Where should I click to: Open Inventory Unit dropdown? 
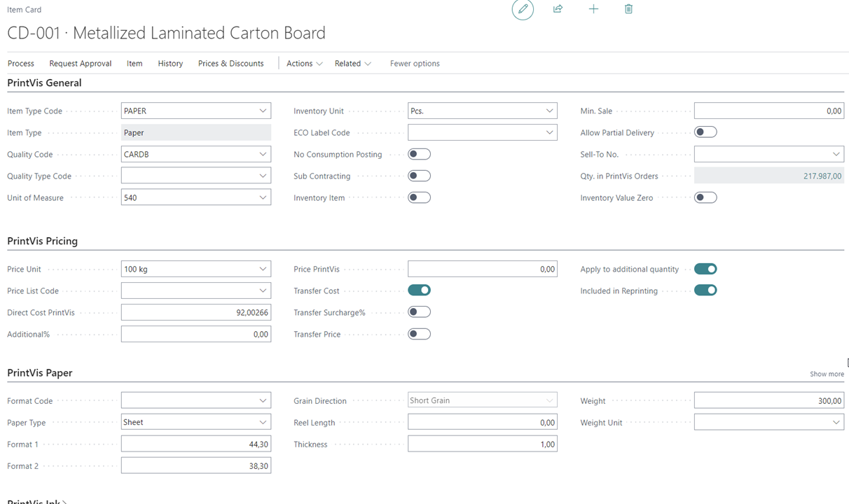549,111
